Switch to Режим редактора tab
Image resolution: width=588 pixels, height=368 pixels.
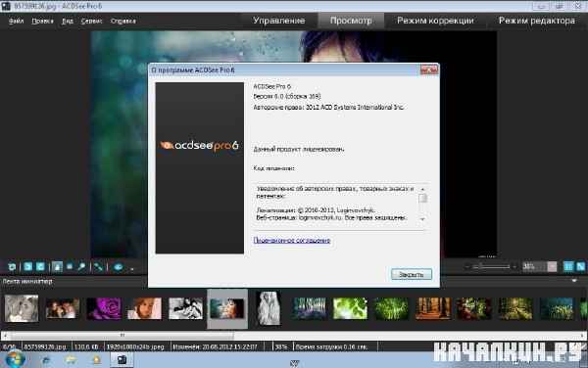[x=537, y=21]
